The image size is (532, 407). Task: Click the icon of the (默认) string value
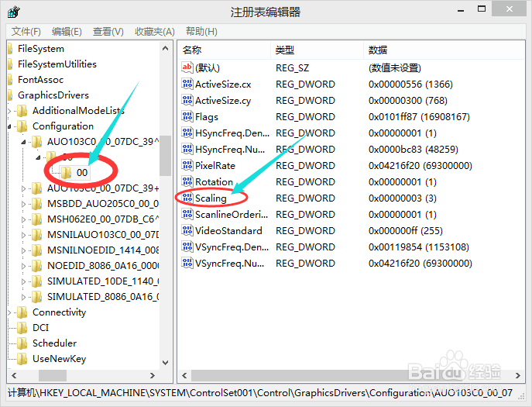187,67
